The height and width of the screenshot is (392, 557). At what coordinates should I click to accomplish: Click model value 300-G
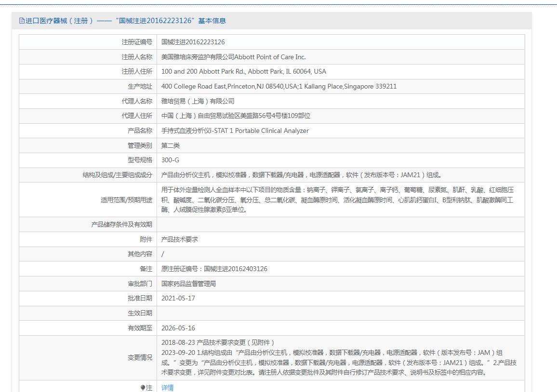tap(170, 160)
